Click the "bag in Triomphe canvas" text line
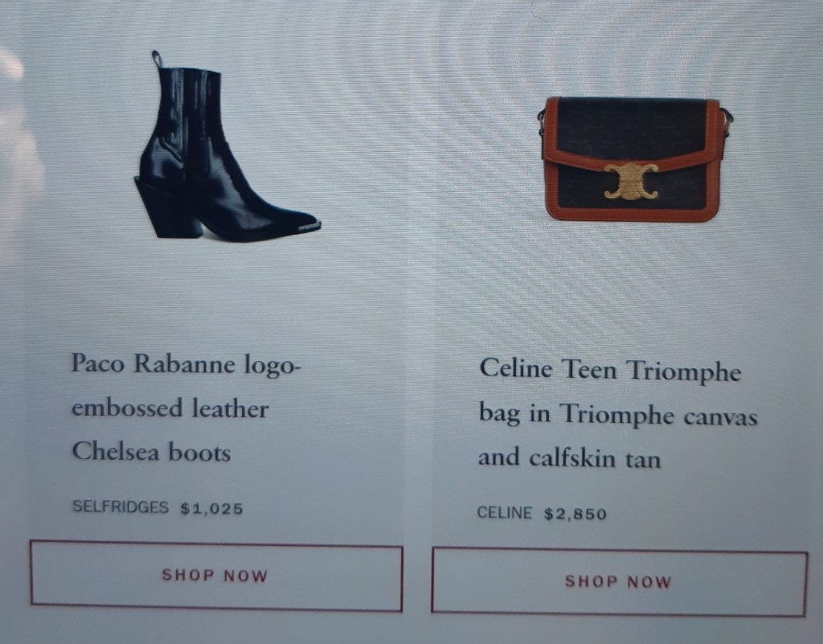 click(x=618, y=413)
